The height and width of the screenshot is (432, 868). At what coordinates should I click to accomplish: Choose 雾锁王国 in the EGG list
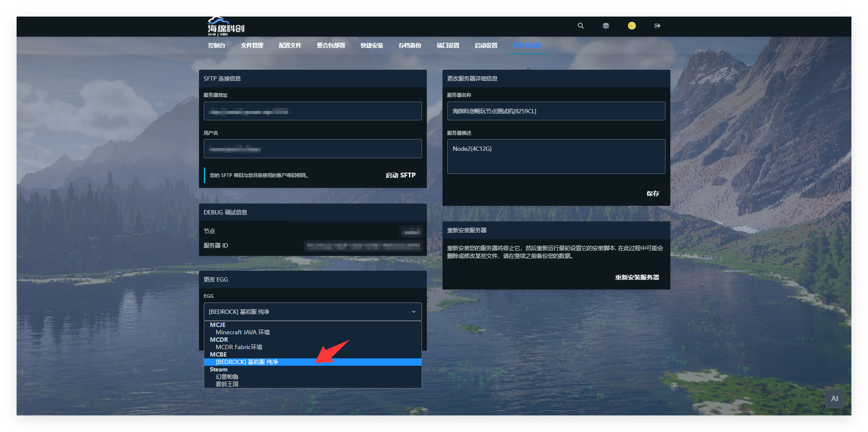point(227,384)
